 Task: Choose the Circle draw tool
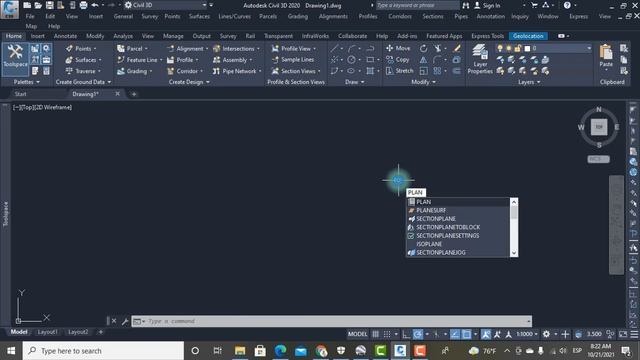pyautogui.click(x=351, y=60)
